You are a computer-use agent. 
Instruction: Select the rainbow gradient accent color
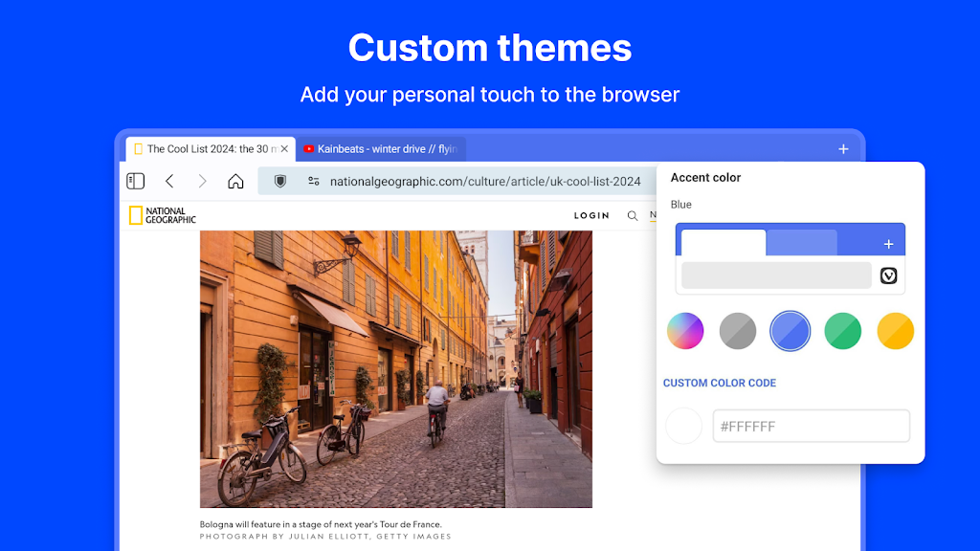(685, 331)
